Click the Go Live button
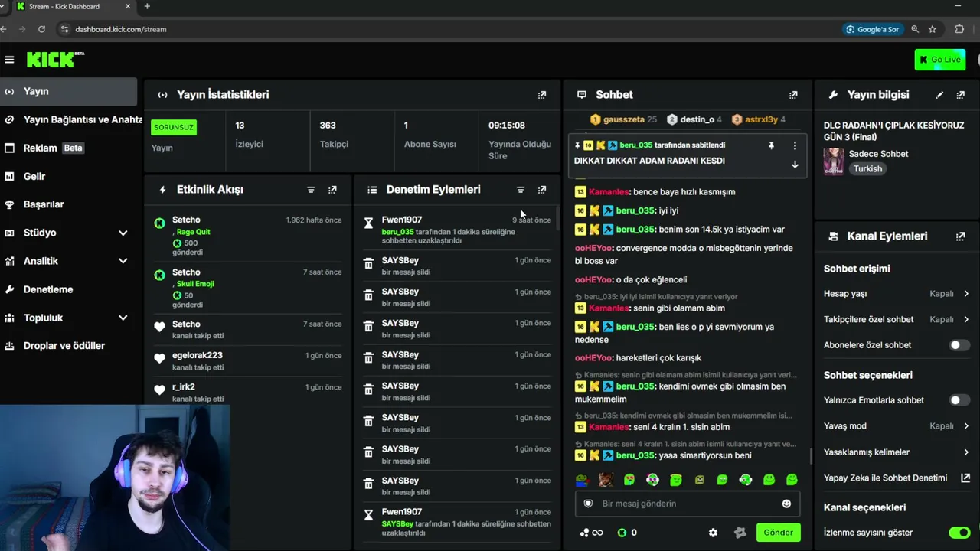Viewport: 980px width, 551px height. coord(939,60)
